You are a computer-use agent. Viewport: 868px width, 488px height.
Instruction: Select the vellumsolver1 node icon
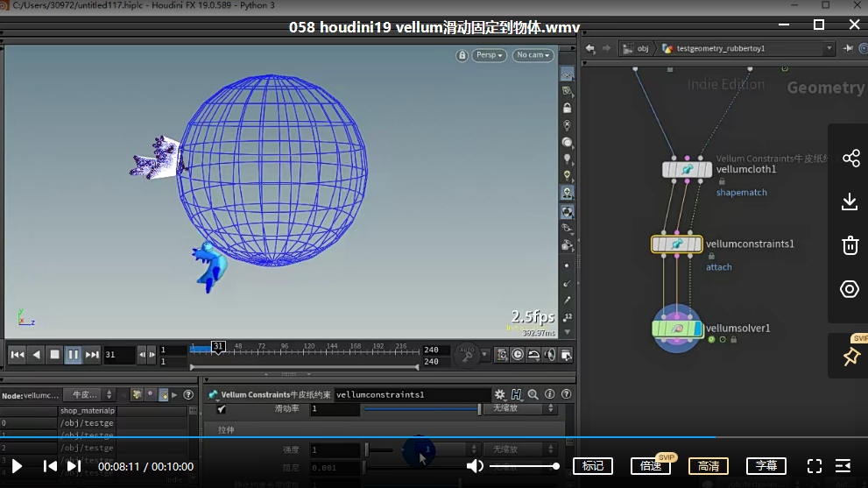coord(677,329)
